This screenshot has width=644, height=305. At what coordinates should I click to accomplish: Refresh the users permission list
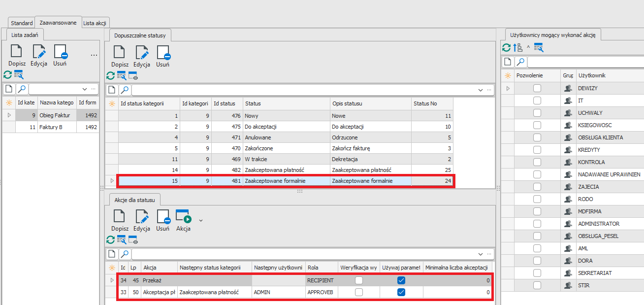click(506, 47)
